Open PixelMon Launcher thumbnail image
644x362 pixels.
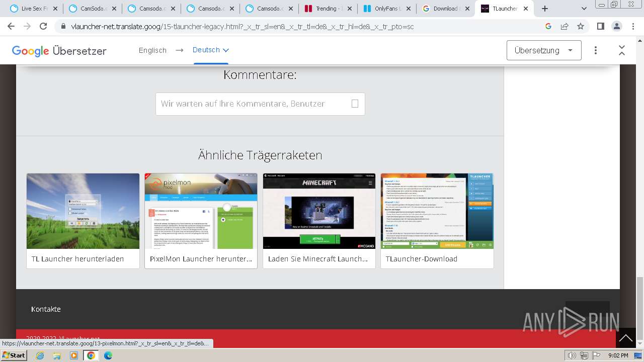(x=201, y=211)
